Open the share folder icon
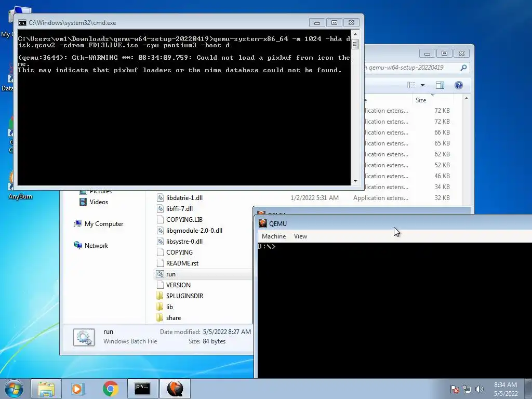Image resolution: width=532 pixels, height=399 pixels. (160, 317)
